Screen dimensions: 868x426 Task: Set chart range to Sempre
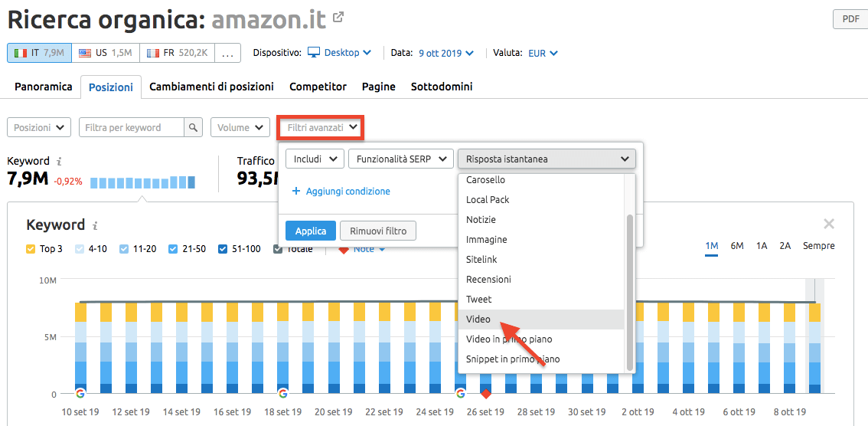(x=819, y=246)
